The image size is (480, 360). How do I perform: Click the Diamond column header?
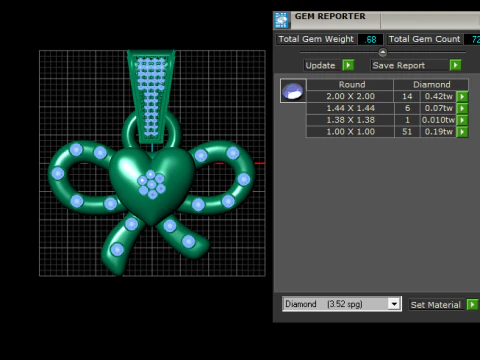pyautogui.click(x=431, y=84)
